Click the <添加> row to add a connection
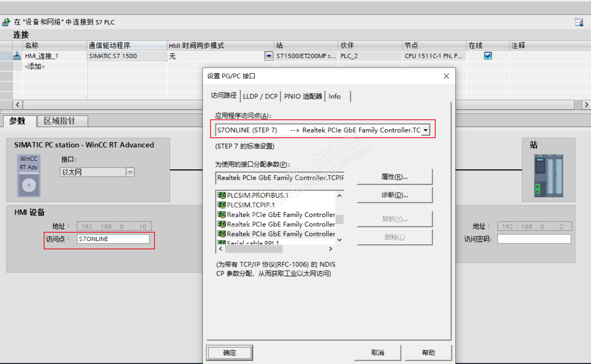The width and height of the screenshot is (591, 364). 35,66
